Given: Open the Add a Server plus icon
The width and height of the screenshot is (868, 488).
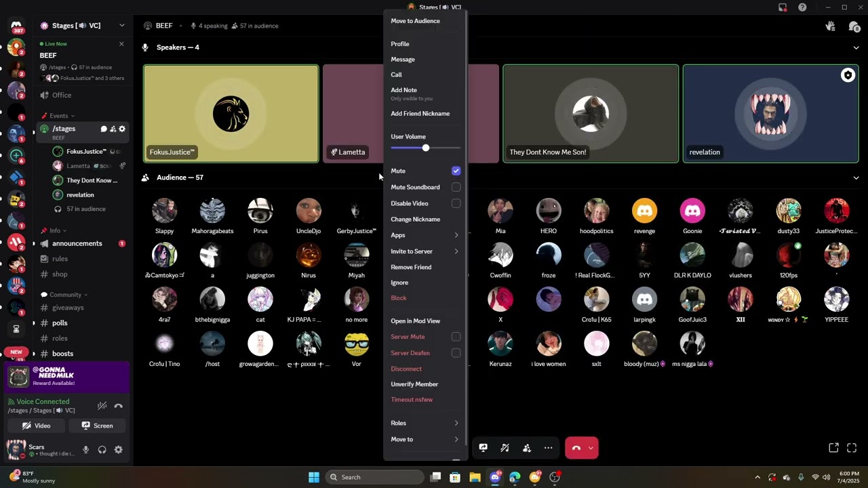Looking at the screenshot, I should point(16,155).
